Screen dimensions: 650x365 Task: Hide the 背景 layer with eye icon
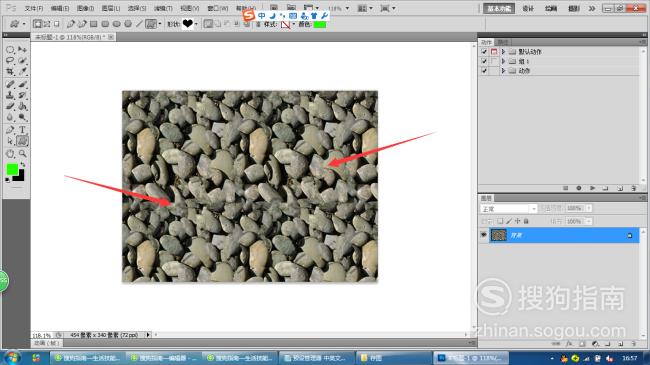pyautogui.click(x=483, y=235)
